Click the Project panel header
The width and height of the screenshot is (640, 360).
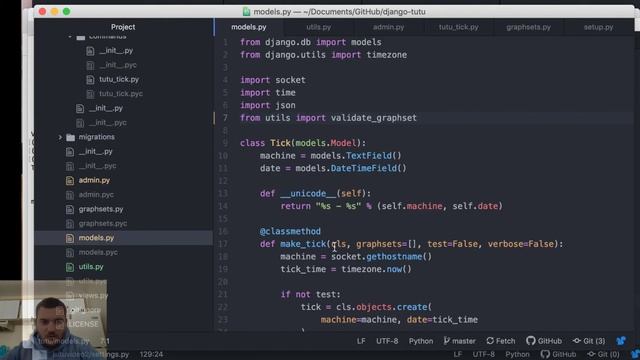[123, 27]
